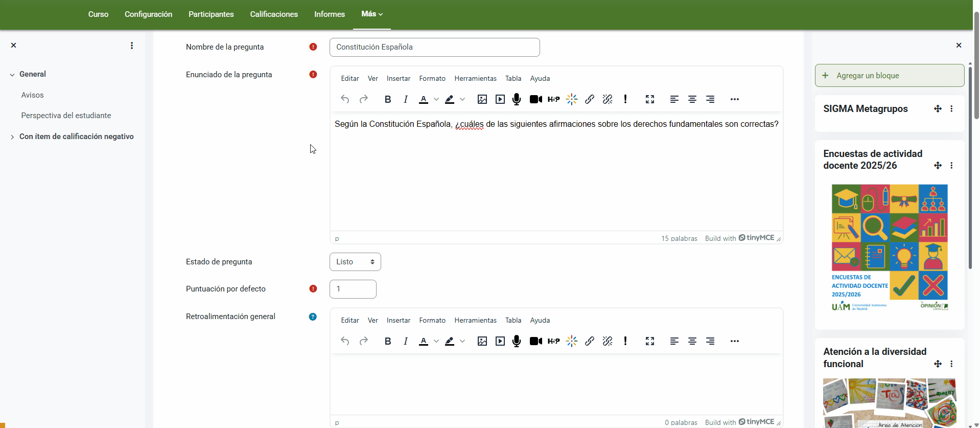
Task: Click Italic in the question text editor
Action: point(406,99)
